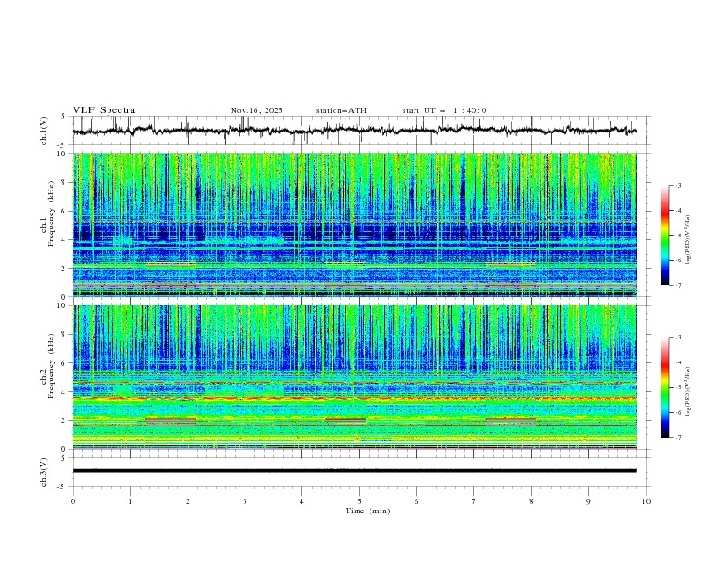Click the '-3' tick on upper colorbar
Screen dimensions: 728x563
677,185
